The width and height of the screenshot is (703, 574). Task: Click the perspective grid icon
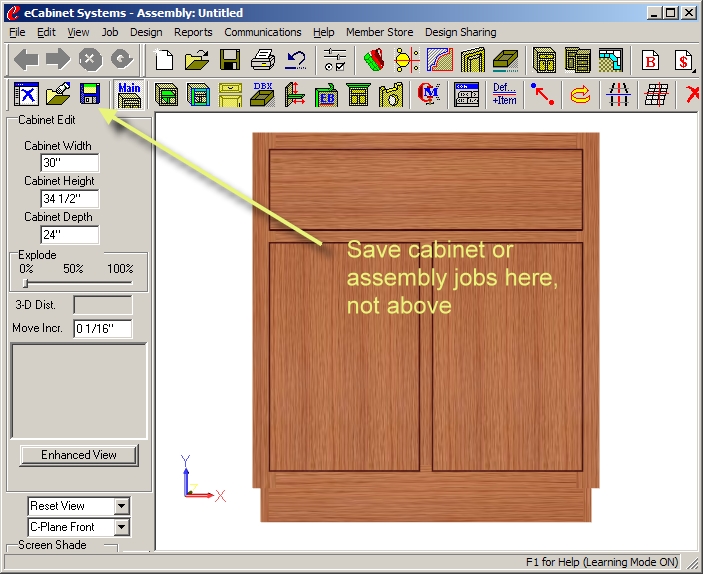(x=656, y=94)
